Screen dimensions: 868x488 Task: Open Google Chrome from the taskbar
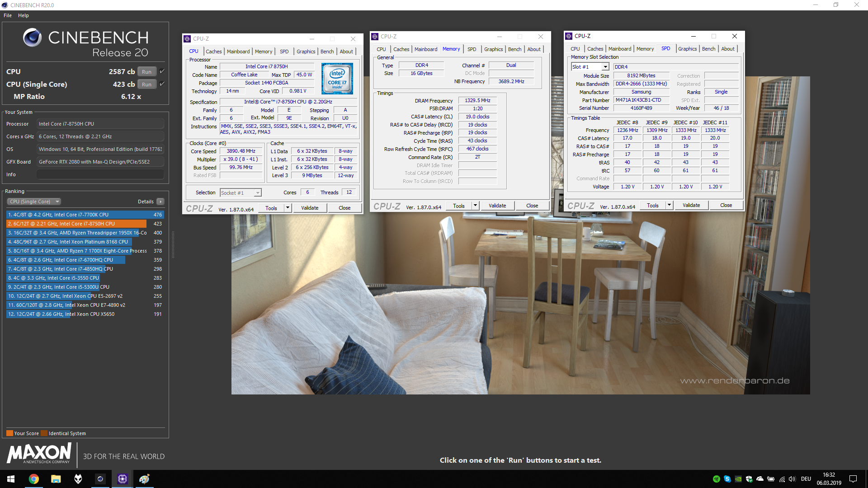pos(34,479)
